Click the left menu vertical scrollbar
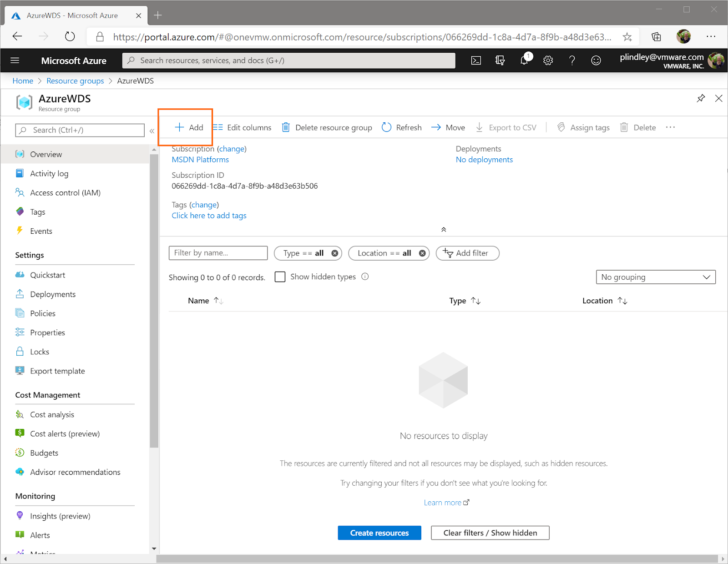728x564 pixels. (x=154, y=301)
